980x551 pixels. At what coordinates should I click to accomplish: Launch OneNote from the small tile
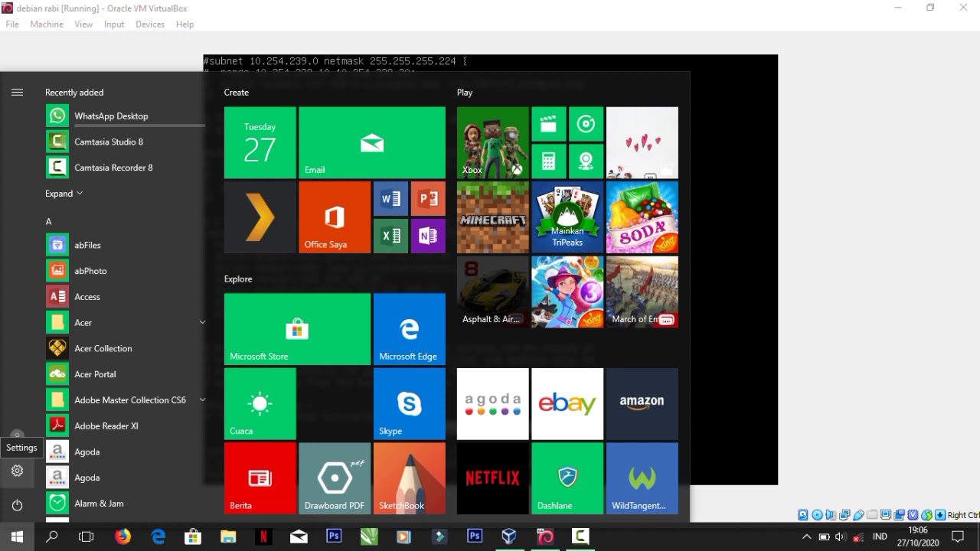(x=428, y=236)
